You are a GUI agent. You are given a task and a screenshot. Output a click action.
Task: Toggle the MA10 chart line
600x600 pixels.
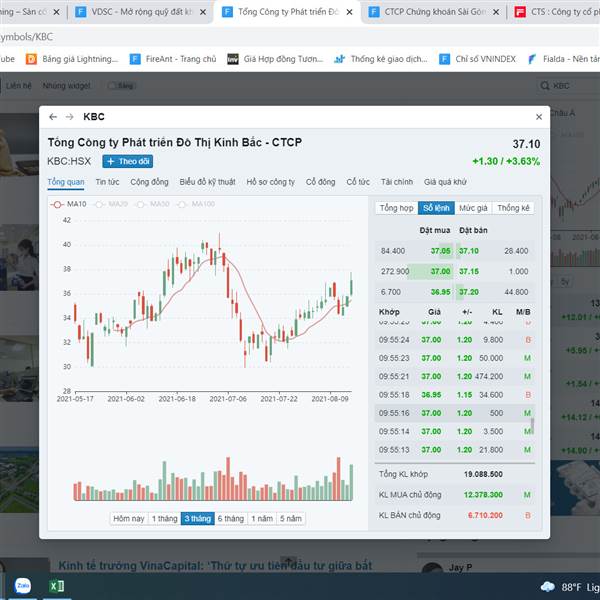(69, 204)
